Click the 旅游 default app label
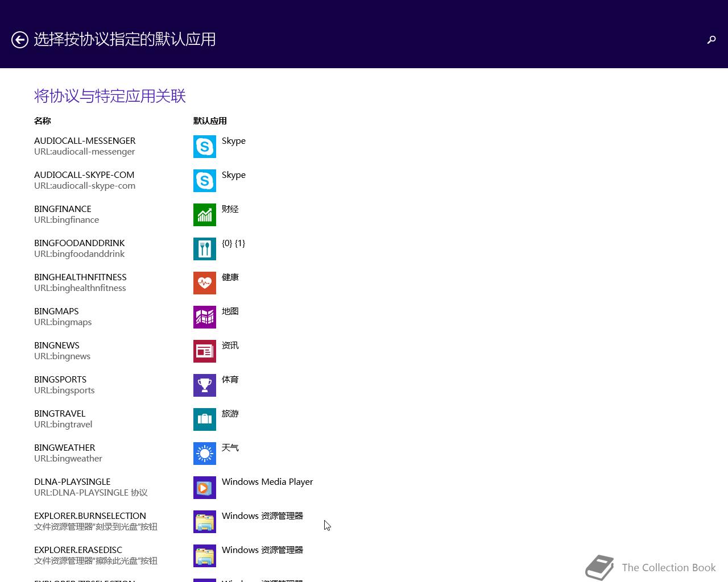 click(230, 414)
